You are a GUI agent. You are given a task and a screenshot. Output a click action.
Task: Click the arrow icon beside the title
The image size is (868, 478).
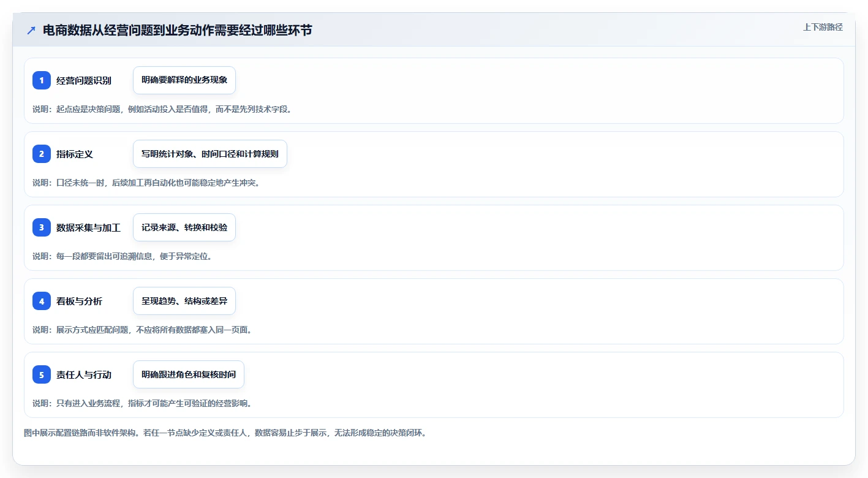pos(31,30)
